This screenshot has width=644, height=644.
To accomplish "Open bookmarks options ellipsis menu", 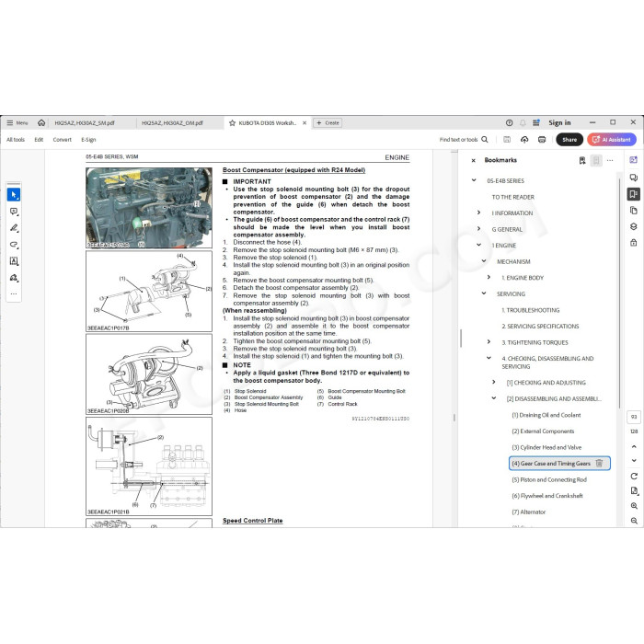I will pyautogui.click(x=610, y=161).
